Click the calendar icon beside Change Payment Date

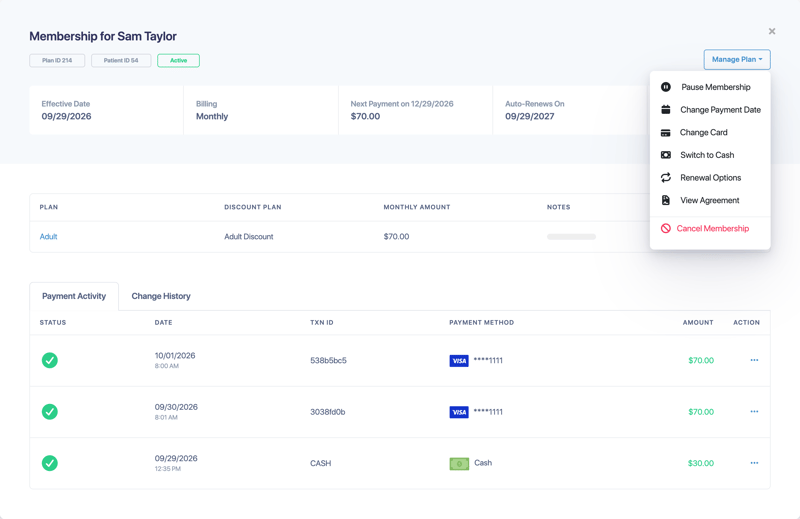pos(666,109)
